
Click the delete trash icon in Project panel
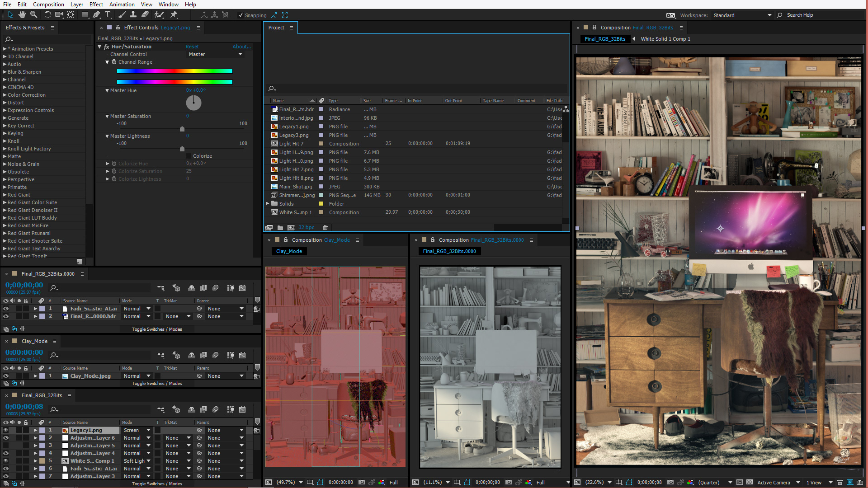325,228
